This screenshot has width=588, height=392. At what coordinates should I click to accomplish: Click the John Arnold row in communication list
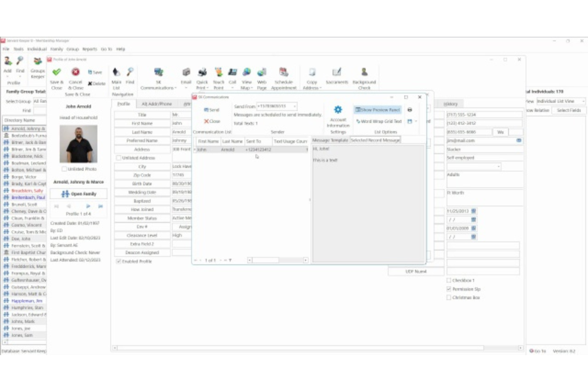[251, 149]
